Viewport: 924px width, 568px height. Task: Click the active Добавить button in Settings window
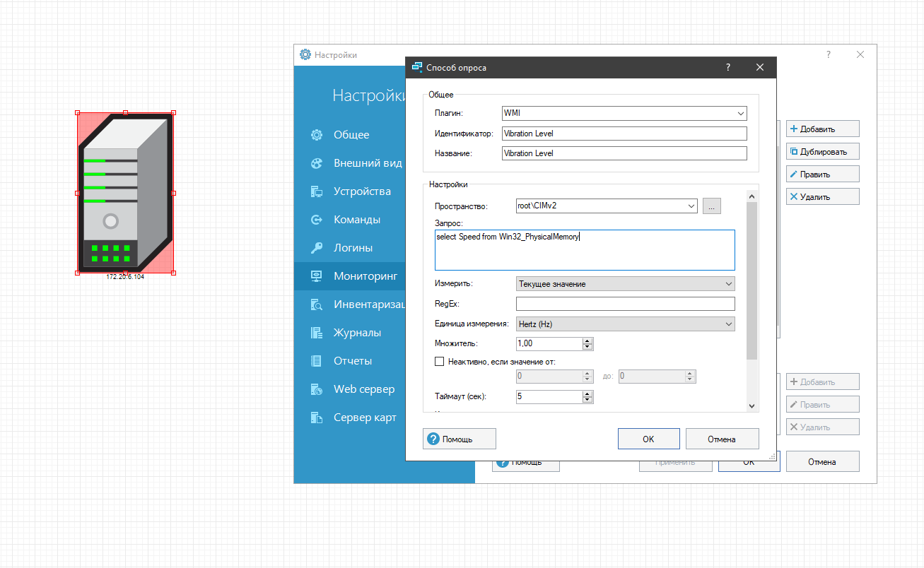point(822,129)
